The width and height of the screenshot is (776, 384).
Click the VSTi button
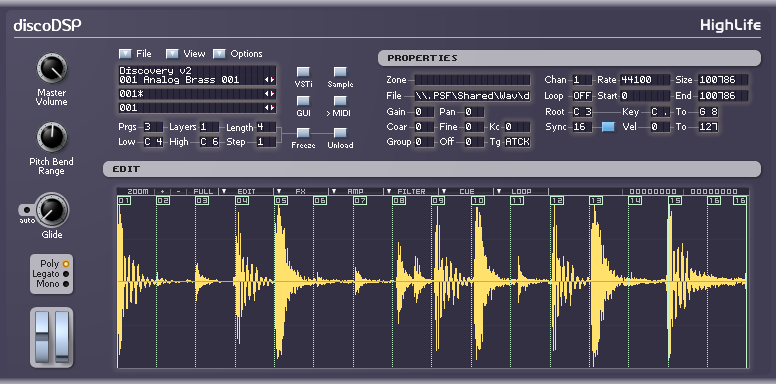303,72
